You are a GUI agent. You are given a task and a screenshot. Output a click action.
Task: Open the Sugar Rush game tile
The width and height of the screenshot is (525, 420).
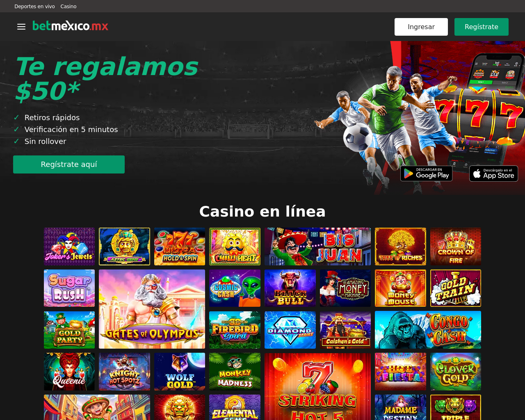69,288
